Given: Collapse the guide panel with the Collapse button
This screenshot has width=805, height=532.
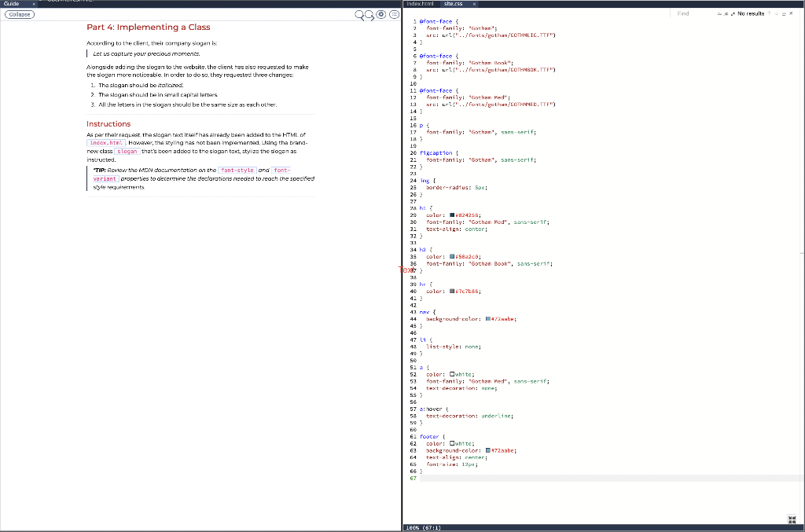Looking at the screenshot, I should click(19, 14).
